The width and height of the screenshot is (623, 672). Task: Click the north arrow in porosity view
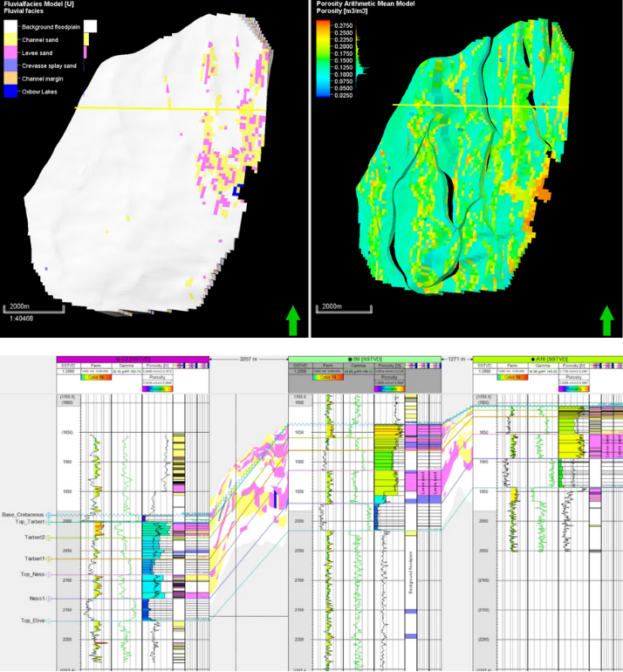point(607,320)
